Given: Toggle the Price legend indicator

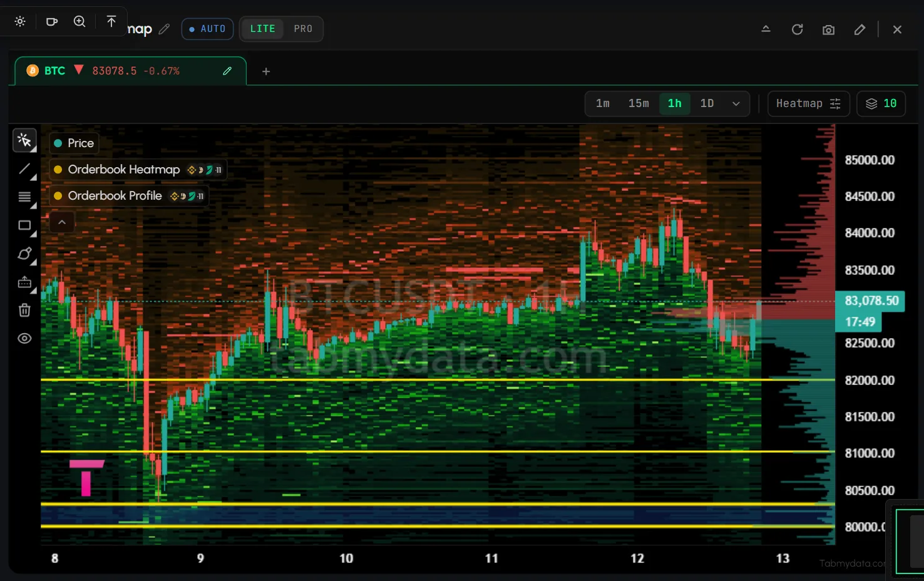Looking at the screenshot, I should point(74,143).
